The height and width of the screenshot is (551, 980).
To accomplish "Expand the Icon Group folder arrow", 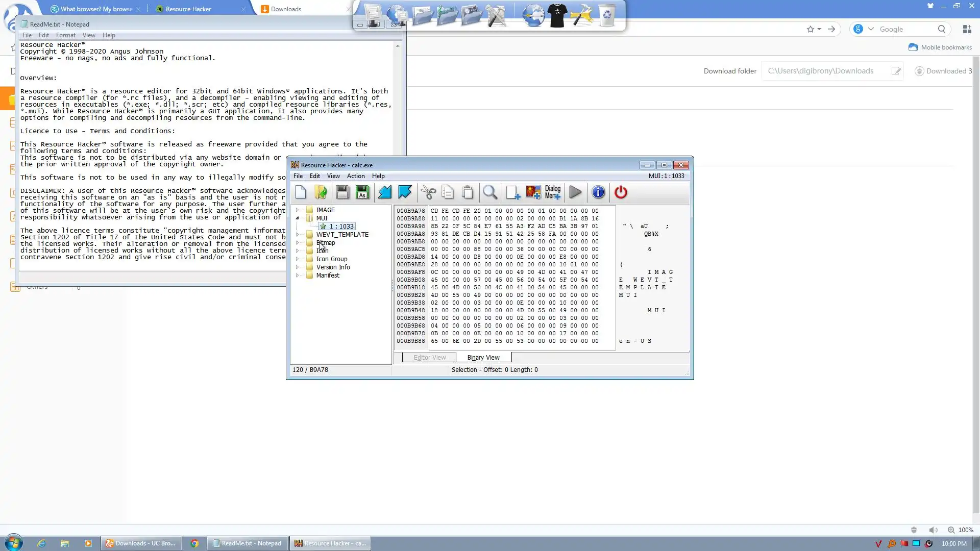I will coord(297,259).
